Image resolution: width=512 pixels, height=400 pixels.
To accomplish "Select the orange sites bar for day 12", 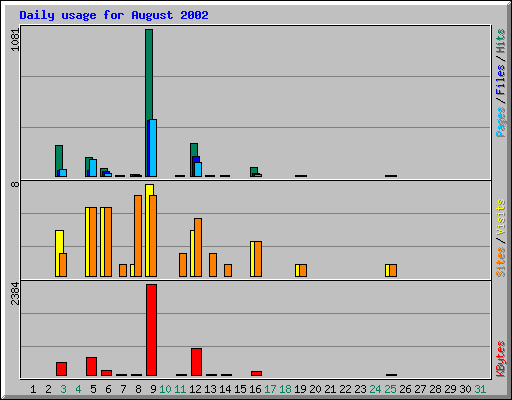I will [198, 248].
